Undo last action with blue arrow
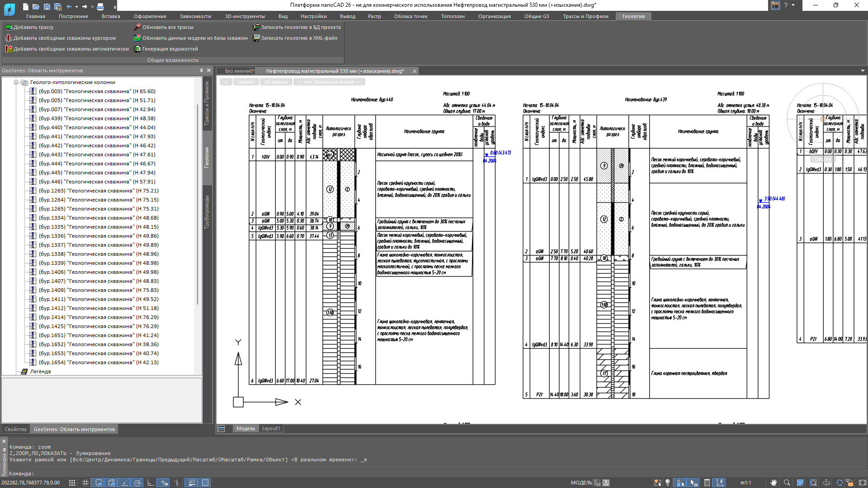Image resolution: width=868 pixels, height=488 pixels. point(69,6)
